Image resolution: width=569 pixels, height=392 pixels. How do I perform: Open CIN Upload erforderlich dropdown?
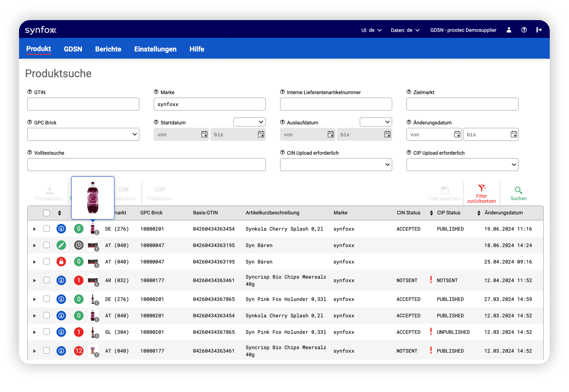[336, 165]
